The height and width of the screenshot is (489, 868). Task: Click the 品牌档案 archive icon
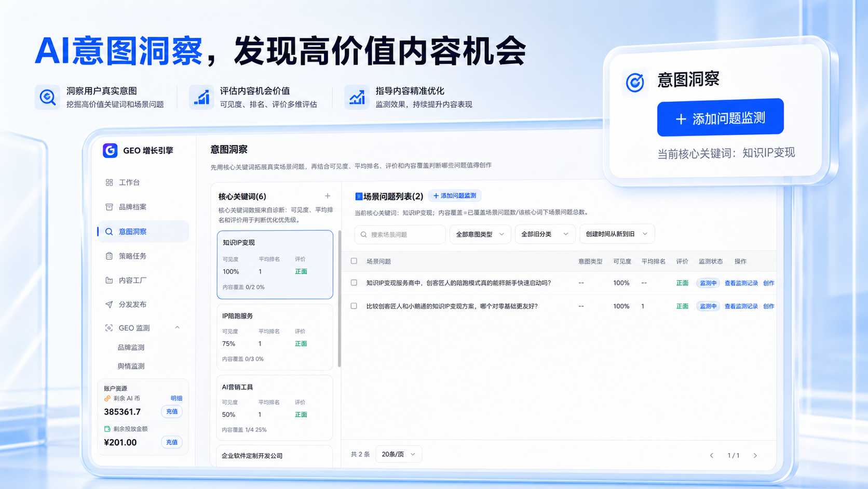109,207
